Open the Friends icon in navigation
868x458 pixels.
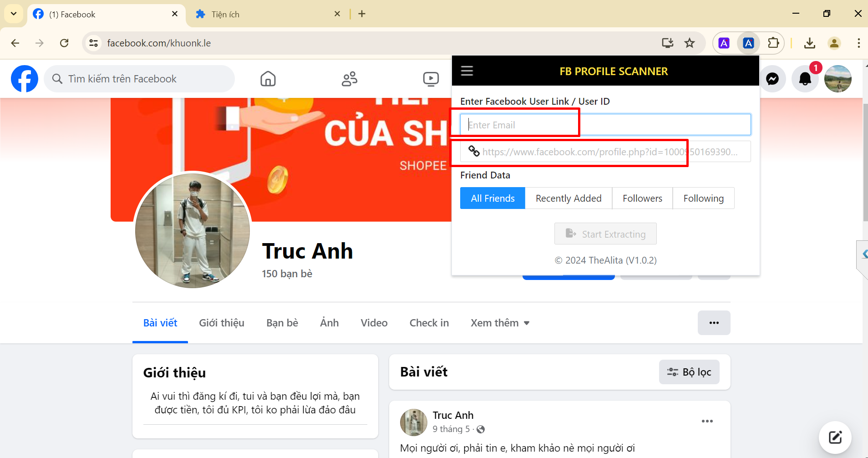coord(349,79)
